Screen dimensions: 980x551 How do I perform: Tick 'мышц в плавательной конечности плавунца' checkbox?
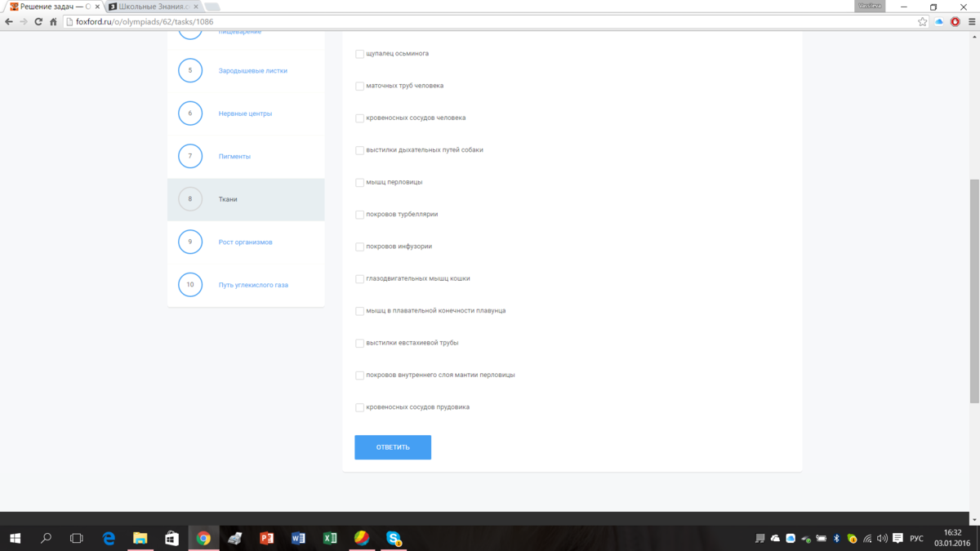[x=359, y=311]
